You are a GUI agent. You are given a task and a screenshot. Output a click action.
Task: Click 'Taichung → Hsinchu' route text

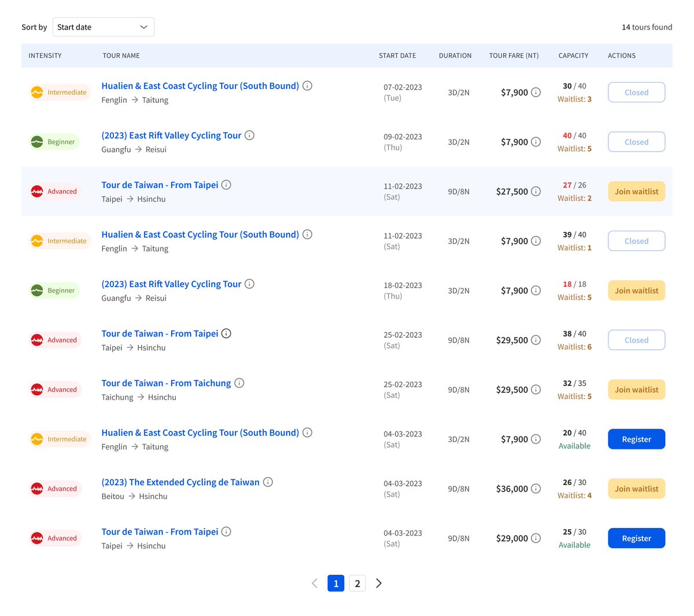pos(139,397)
